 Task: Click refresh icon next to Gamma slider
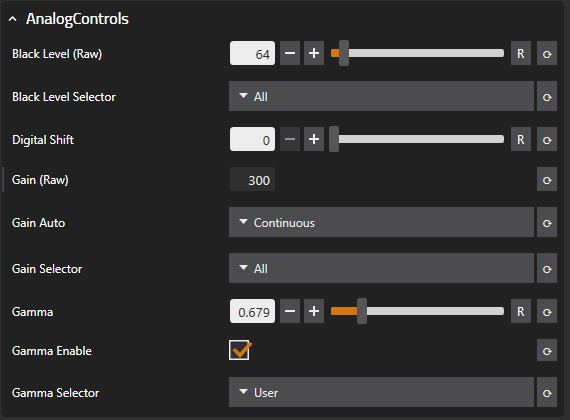547,311
